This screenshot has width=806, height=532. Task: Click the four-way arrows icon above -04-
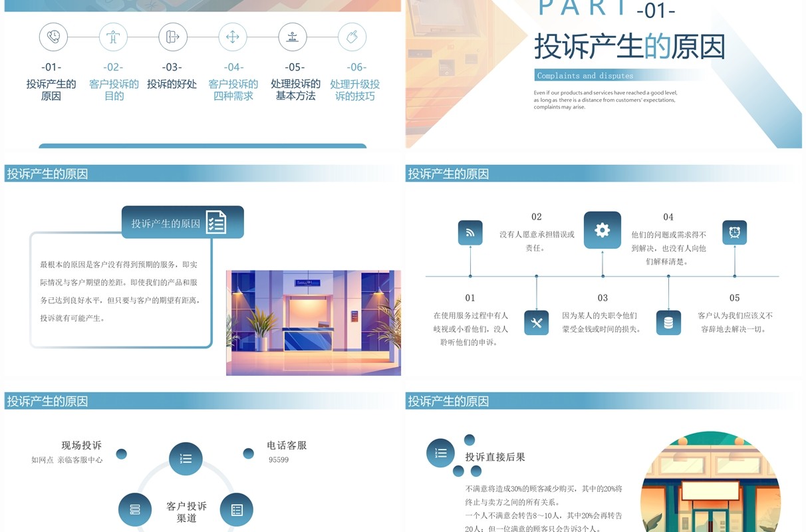[233, 37]
